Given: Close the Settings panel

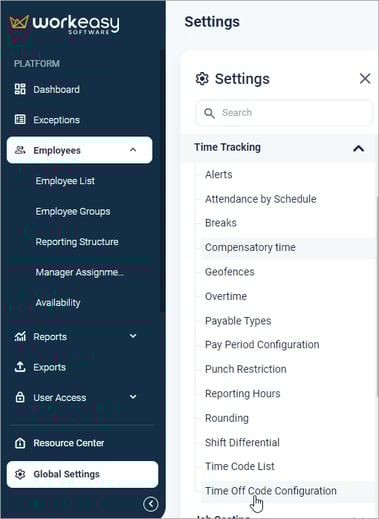Looking at the screenshot, I should tap(365, 79).
